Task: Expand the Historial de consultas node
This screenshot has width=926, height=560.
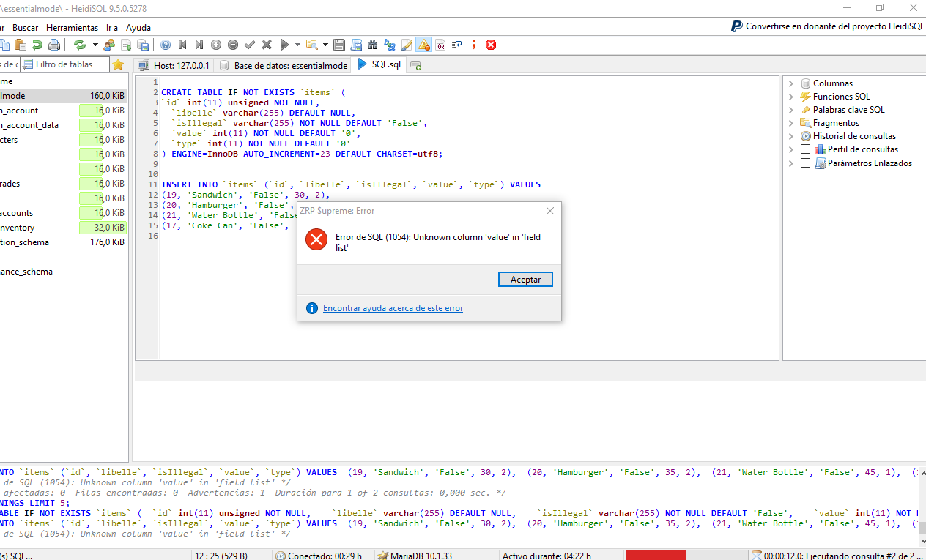Action: 791,136
